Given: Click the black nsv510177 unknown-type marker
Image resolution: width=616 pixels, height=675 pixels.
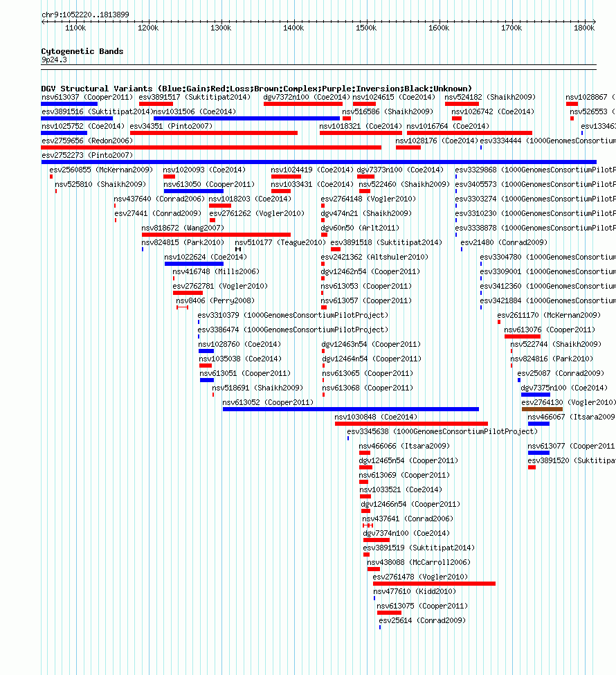Looking at the screenshot, I should (238, 249).
